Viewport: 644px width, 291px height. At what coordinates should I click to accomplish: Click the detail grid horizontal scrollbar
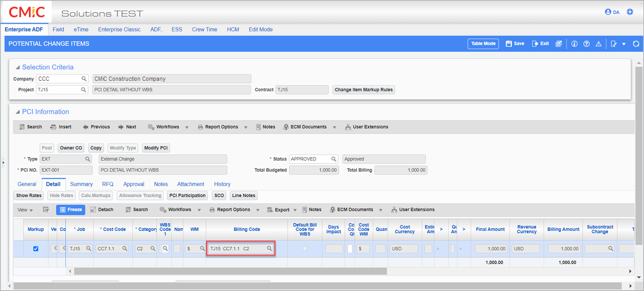pyautogui.click(x=230, y=271)
